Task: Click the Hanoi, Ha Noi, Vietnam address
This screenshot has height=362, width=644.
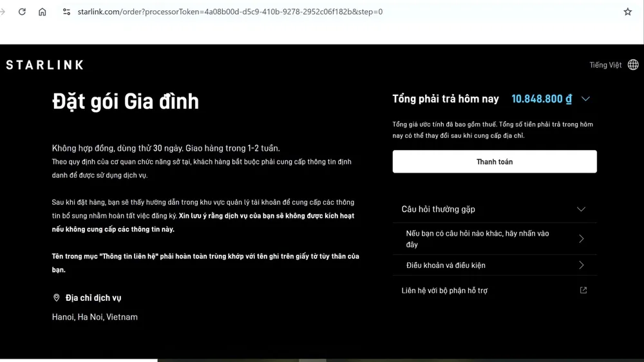Action: coord(95,317)
